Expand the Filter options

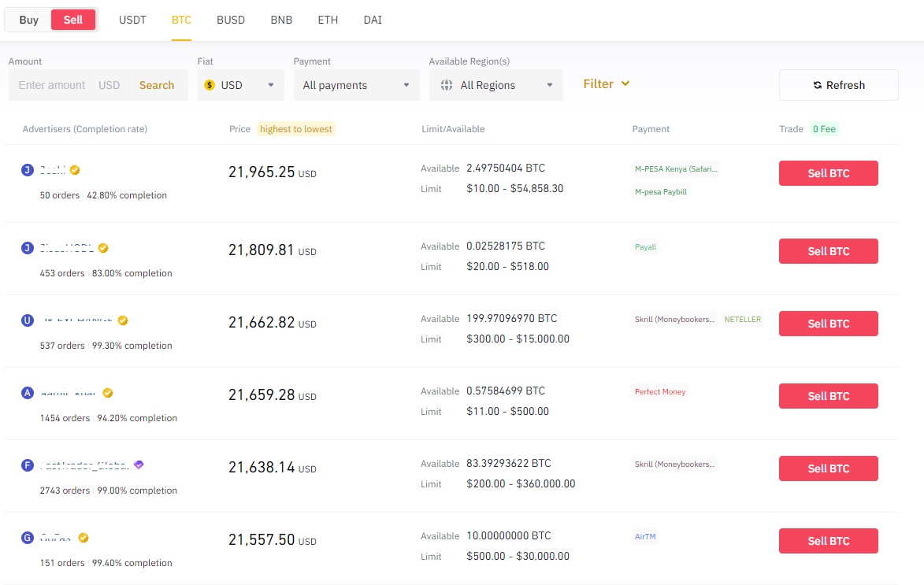tap(605, 83)
